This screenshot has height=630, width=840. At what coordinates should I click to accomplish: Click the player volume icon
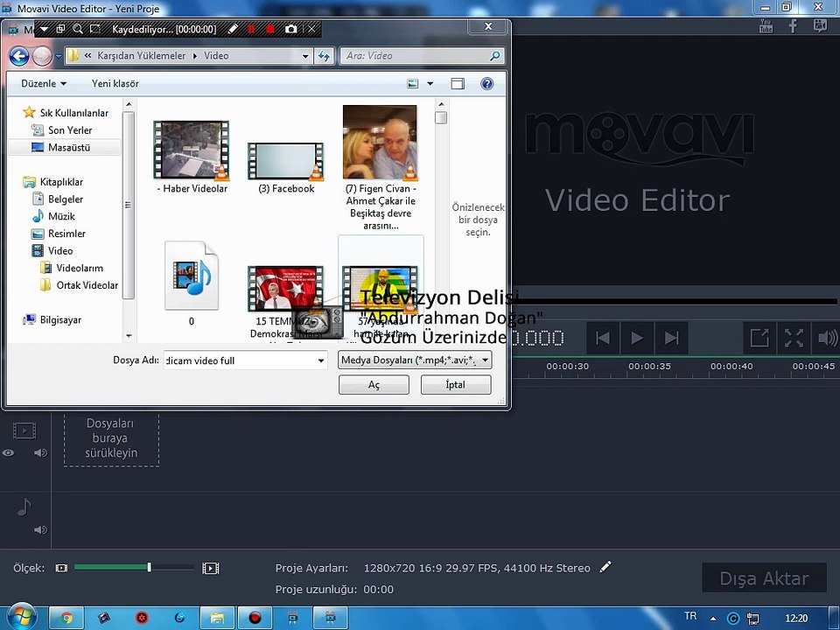click(827, 338)
